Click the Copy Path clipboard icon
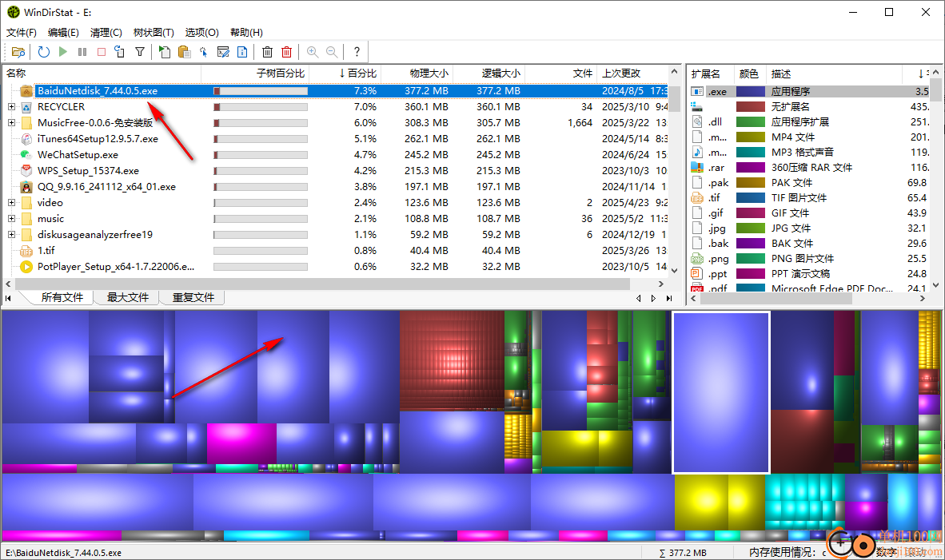945x560 pixels. point(184,52)
